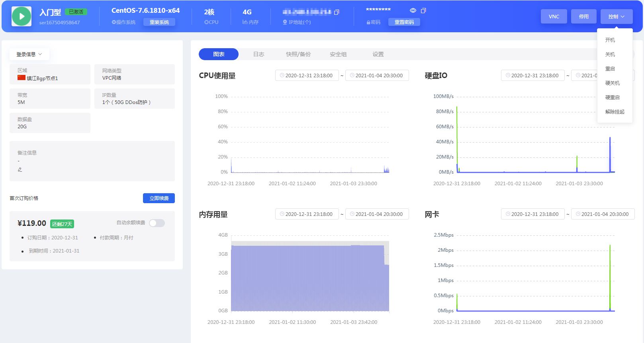
Task: Expand the 登录信息 dropdown
Action: pos(29,54)
